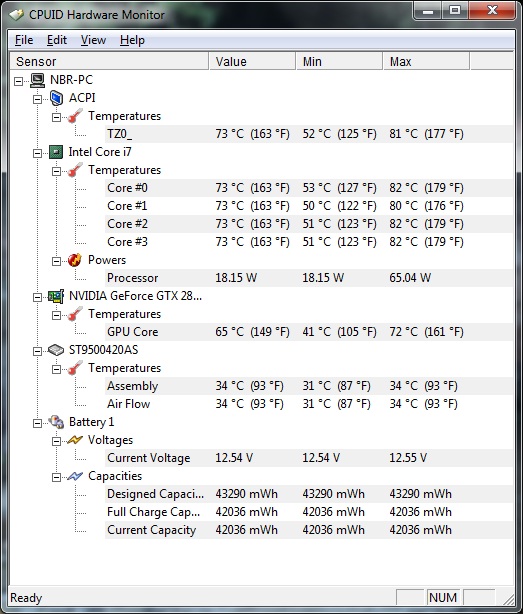
Task: Collapse Intel Core i7 Temperatures node
Action: [56, 172]
